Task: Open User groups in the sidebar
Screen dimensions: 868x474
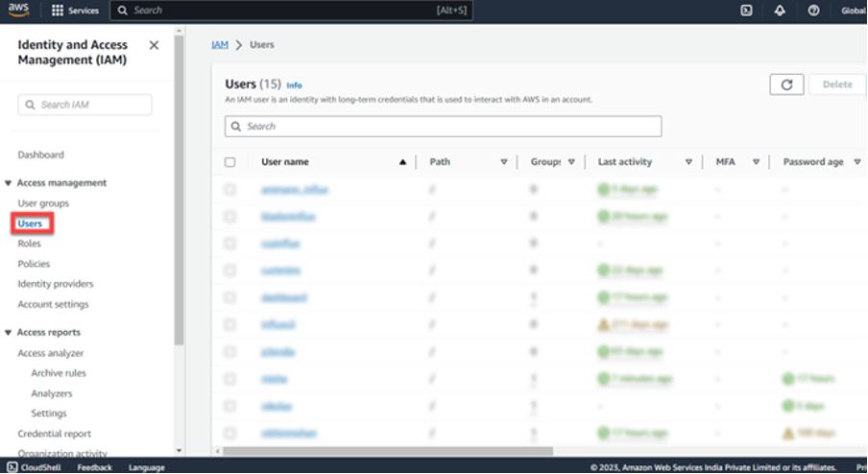Action: coord(43,203)
